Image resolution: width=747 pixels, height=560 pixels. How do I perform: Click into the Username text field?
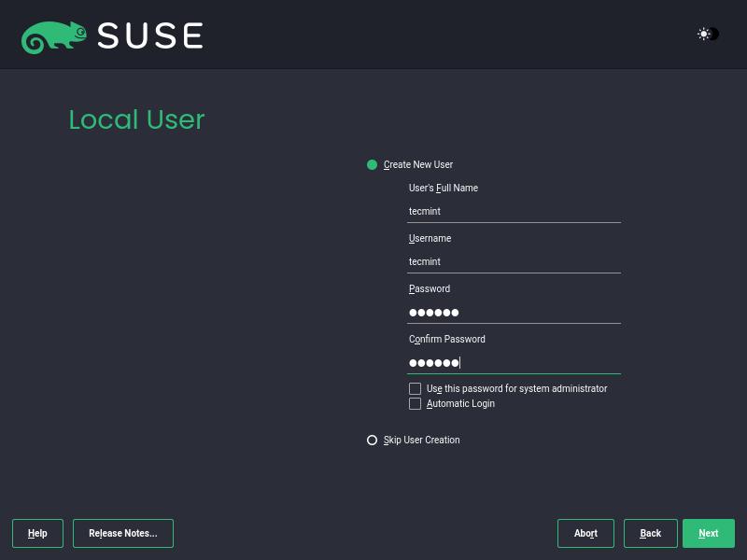pos(514,262)
